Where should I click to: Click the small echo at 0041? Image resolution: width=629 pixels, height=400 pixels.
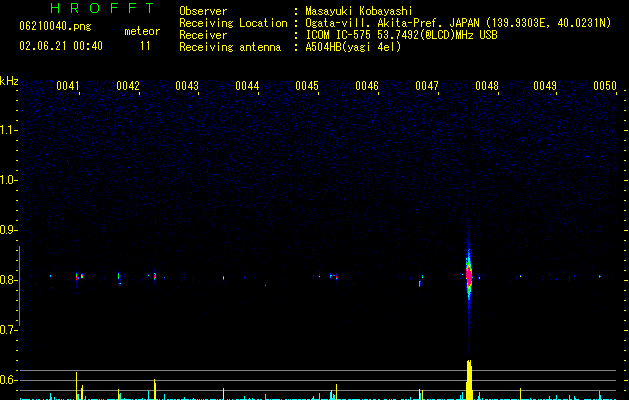[77, 276]
